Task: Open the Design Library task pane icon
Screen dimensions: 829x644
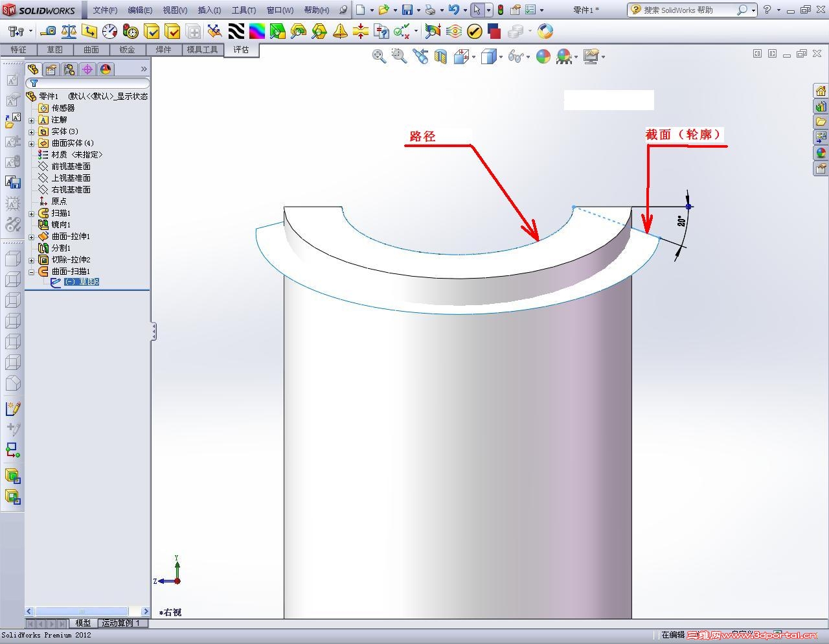Action: pyautogui.click(x=821, y=106)
